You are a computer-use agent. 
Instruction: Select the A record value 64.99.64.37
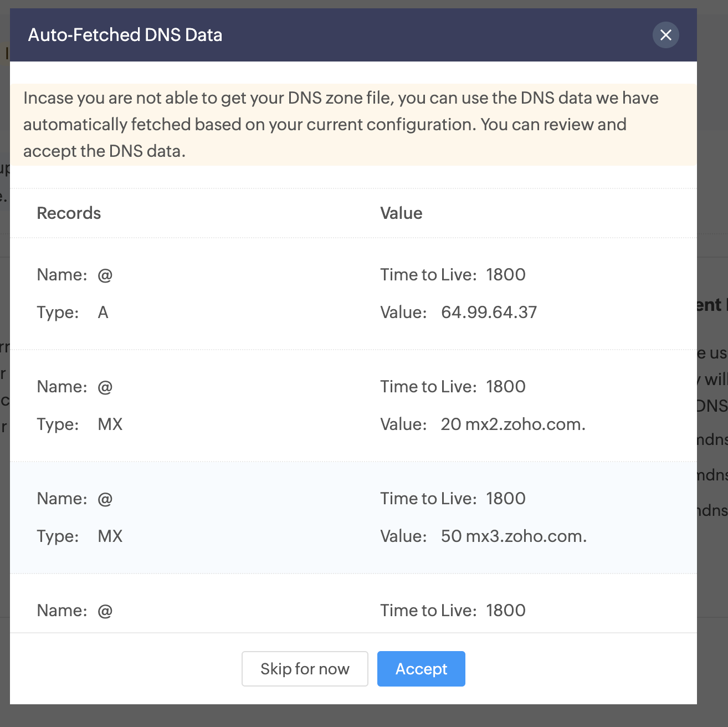point(489,312)
